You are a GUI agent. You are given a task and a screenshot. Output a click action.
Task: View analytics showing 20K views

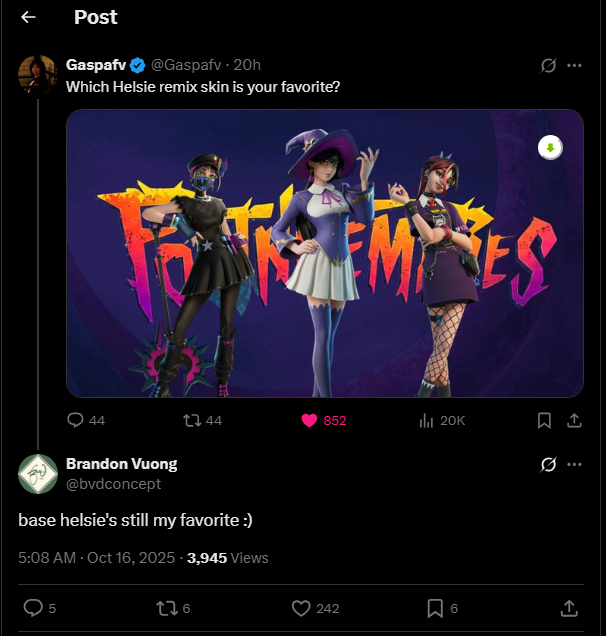point(442,420)
